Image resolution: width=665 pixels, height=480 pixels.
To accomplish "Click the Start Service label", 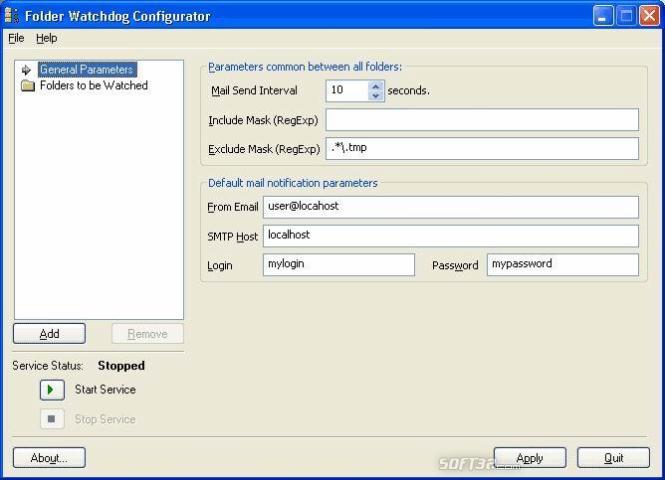I will [x=105, y=390].
